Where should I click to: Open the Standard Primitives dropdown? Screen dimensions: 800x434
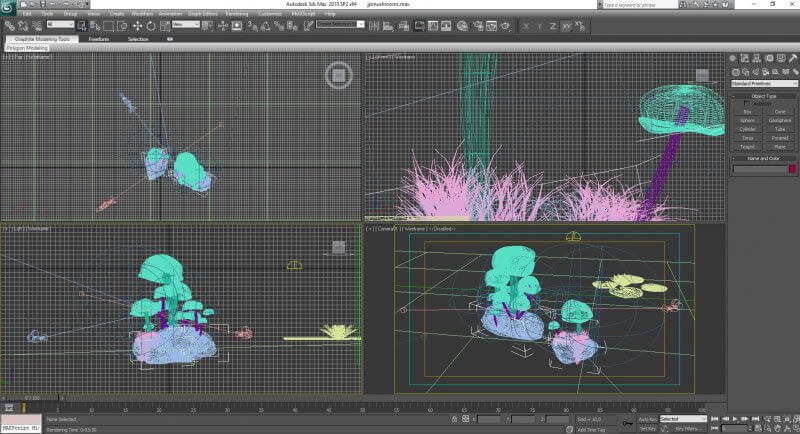click(764, 84)
